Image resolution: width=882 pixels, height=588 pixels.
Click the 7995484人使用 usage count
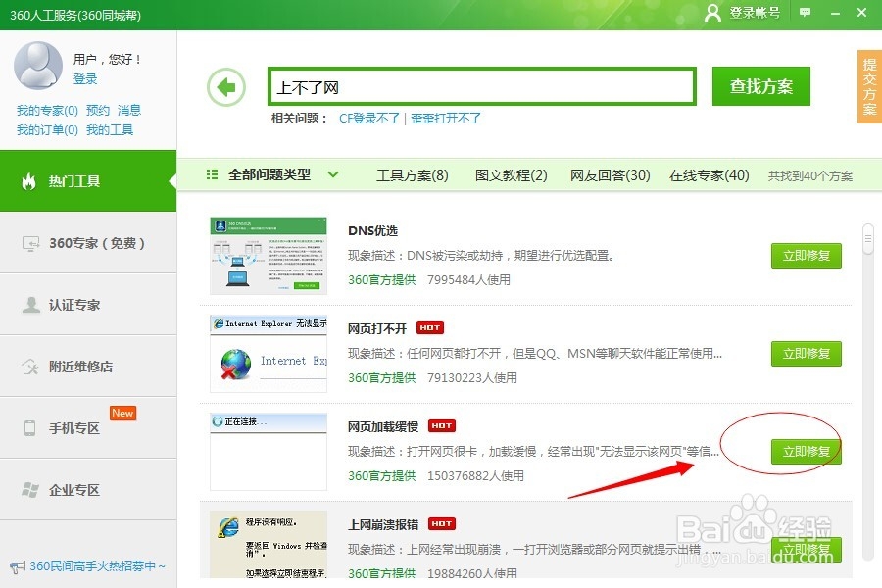(468, 279)
